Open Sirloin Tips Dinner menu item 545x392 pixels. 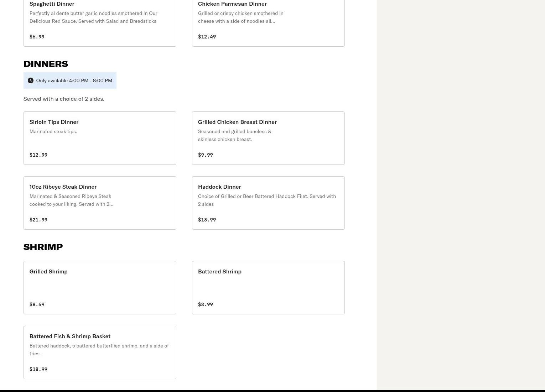click(100, 138)
